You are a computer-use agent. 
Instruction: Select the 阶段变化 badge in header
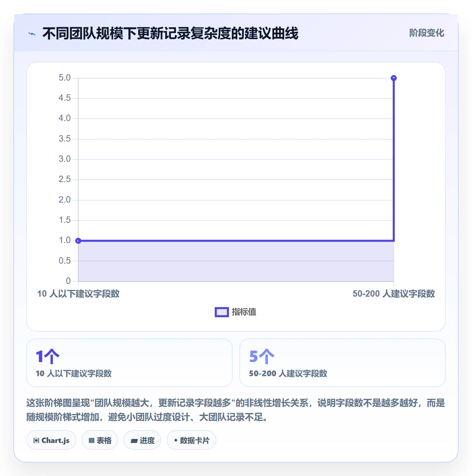pos(426,33)
